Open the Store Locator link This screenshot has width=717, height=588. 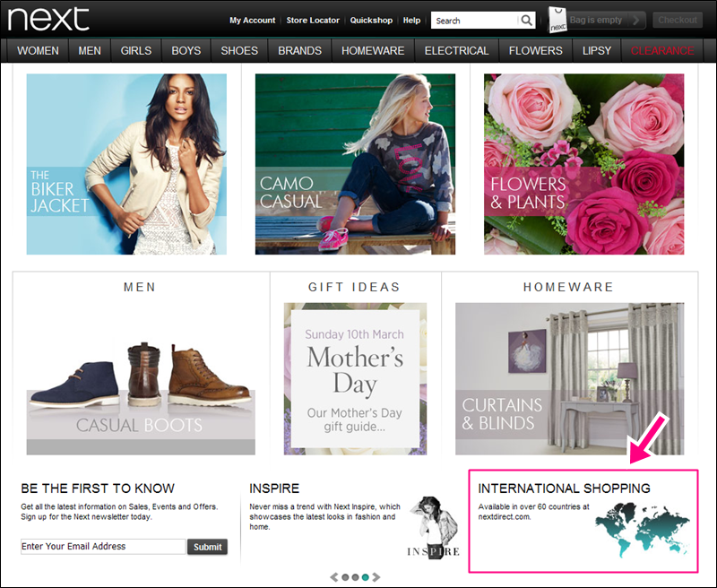(x=313, y=20)
